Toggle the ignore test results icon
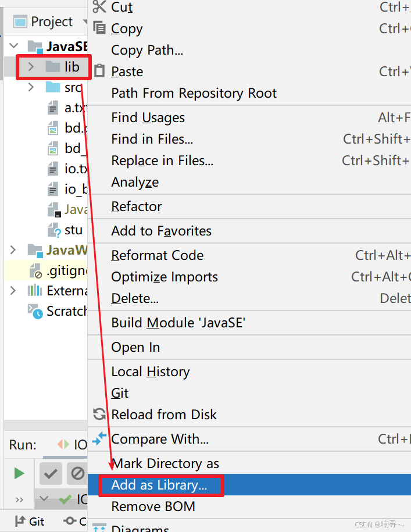The height and width of the screenshot is (532, 411). click(76, 473)
